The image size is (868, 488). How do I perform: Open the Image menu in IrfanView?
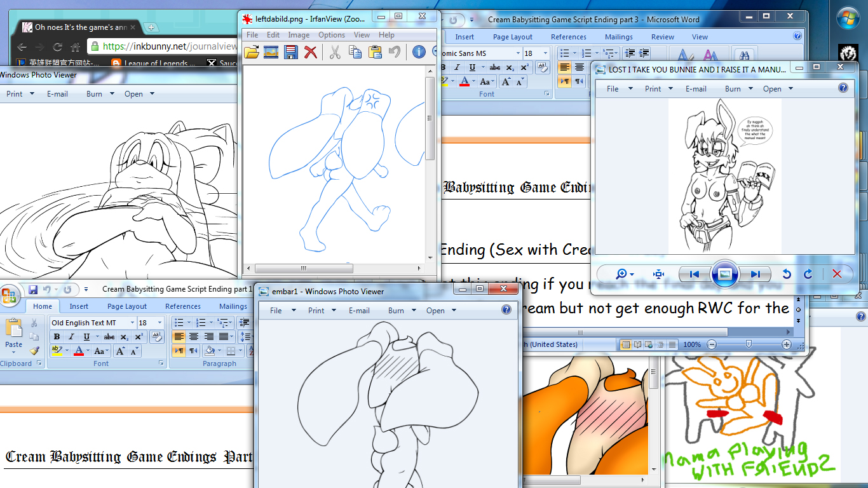(299, 35)
